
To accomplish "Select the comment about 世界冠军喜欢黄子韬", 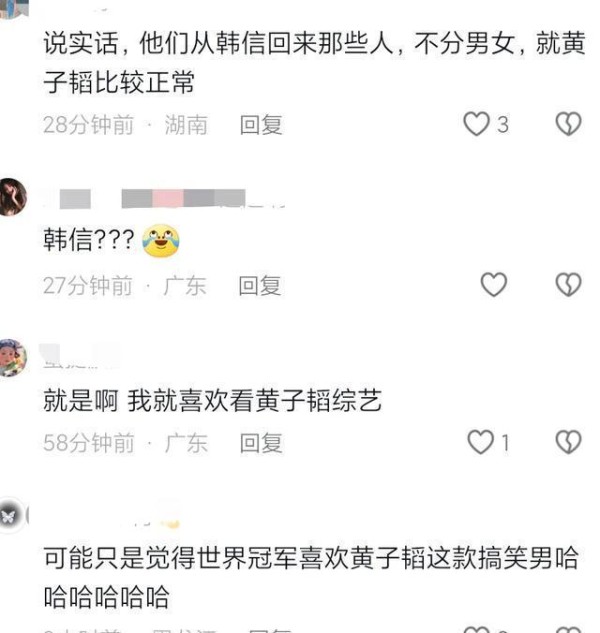I will (x=311, y=577).
